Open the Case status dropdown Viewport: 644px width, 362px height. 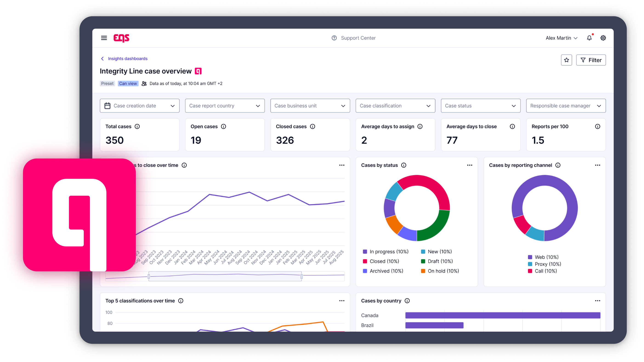(x=480, y=106)
